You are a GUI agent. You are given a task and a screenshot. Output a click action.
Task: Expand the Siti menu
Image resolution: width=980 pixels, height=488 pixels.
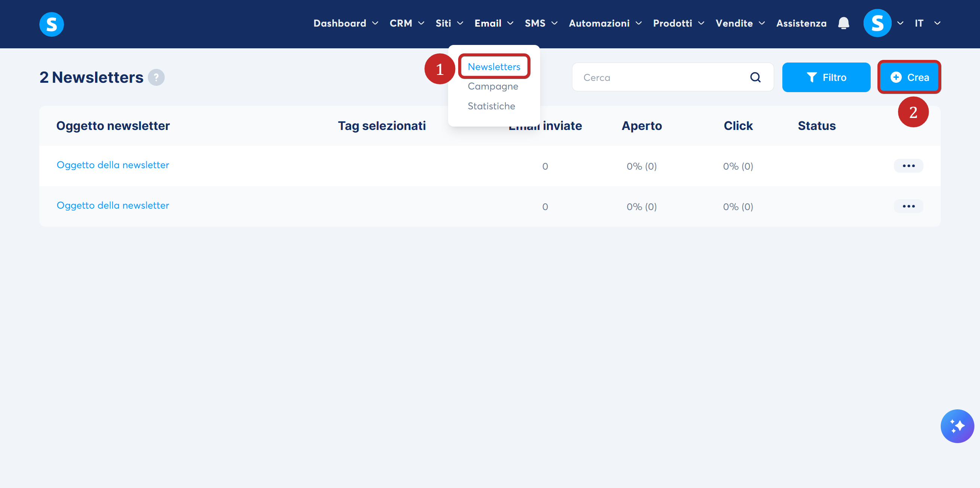449,23
